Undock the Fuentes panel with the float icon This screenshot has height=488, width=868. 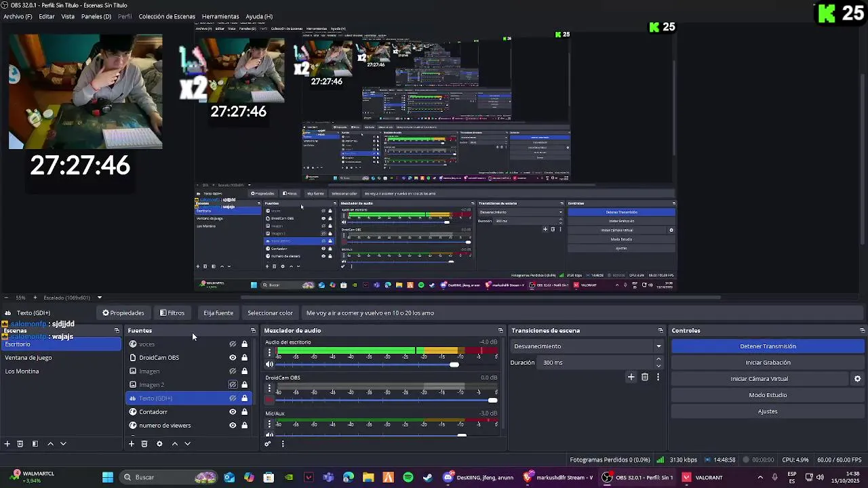coord(253,331)
